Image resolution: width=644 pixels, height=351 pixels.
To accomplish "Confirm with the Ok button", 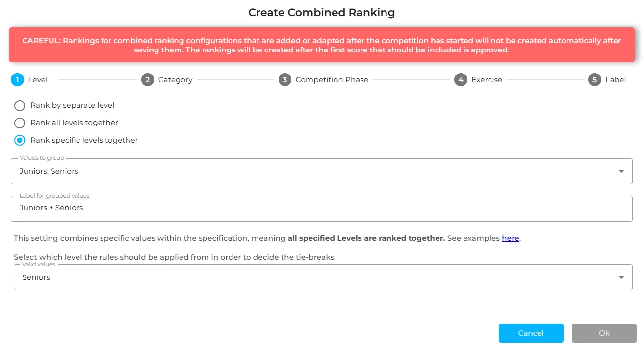I will pos(604,333).
